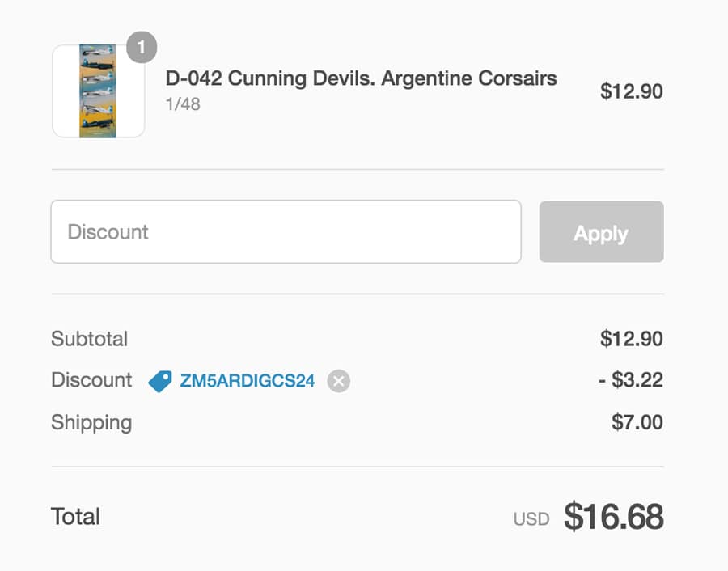Click the divider line below the product row
728x571 pixels.
(x=358, y=170)
